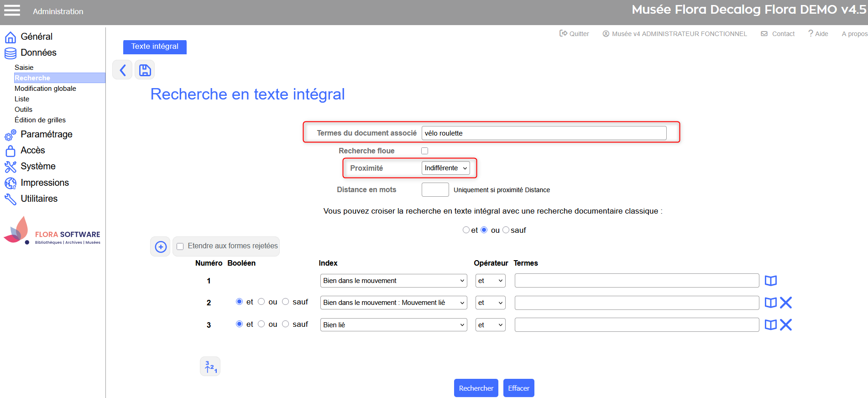Click the renumber rows sort icon

(x=210, y=367)
